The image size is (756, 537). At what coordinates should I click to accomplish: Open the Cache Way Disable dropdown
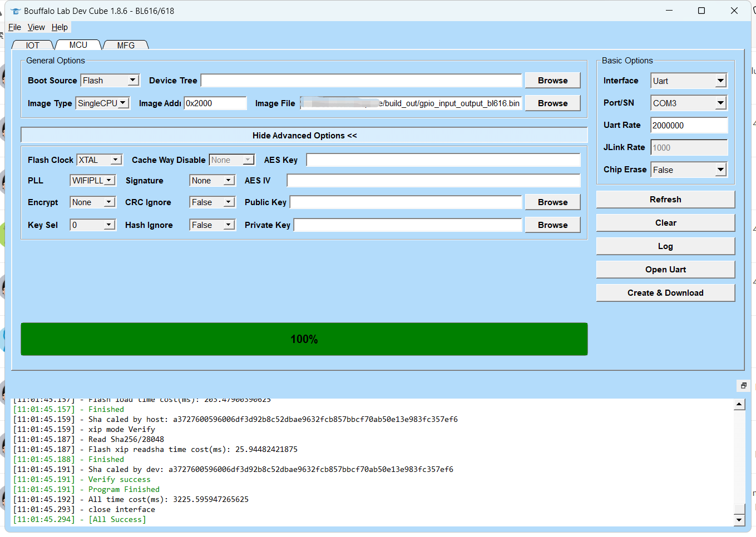(x=232, y=160)
